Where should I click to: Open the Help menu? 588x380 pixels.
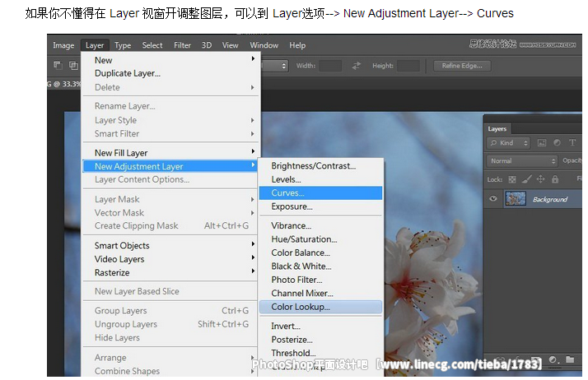297,45
